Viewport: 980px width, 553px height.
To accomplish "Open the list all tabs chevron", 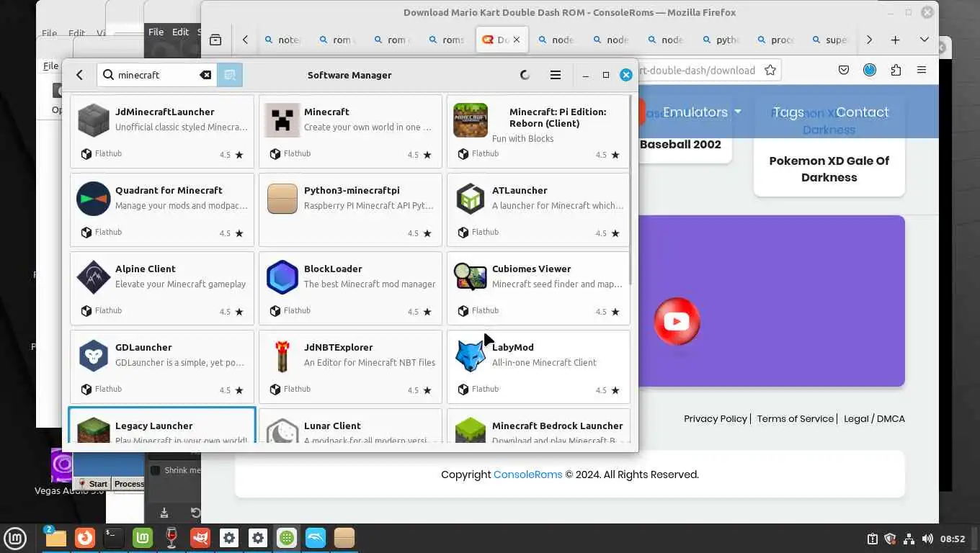I will tap(925, 40).
